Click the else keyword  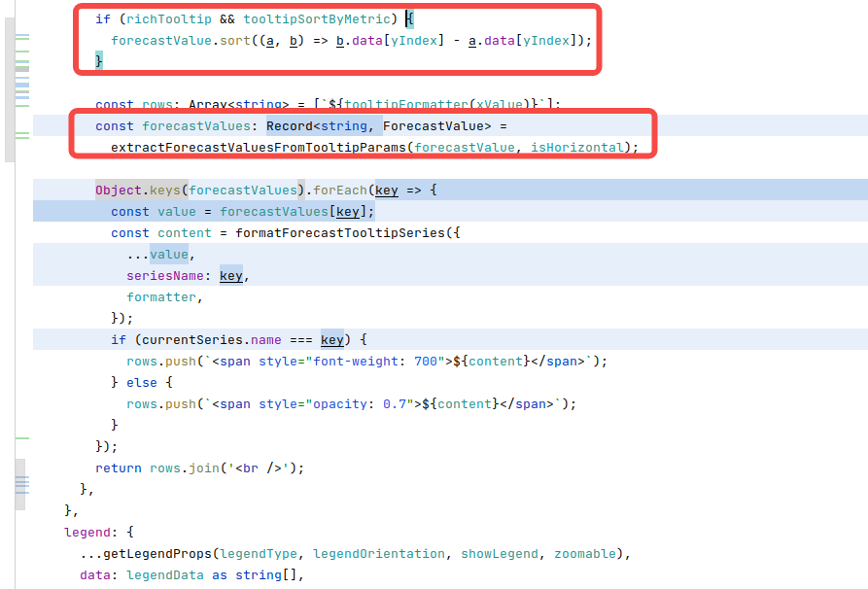click(142, 383)
